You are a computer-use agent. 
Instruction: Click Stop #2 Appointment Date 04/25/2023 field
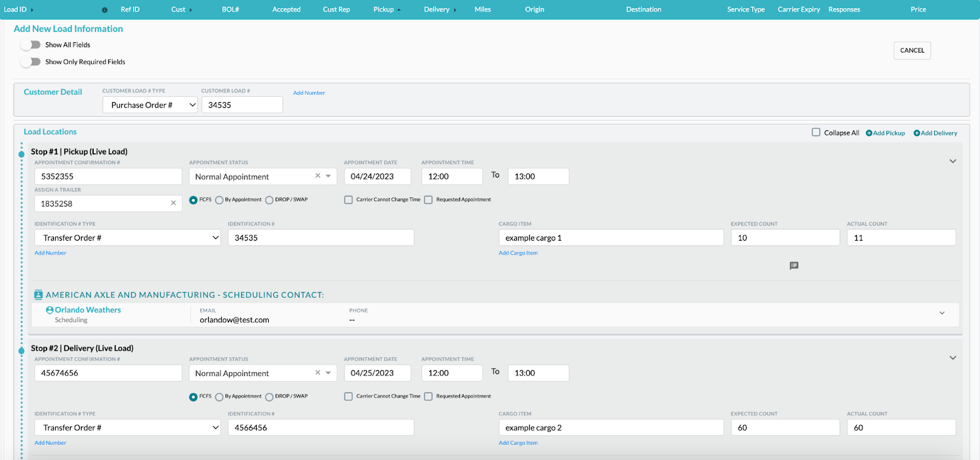coord(377,373)
